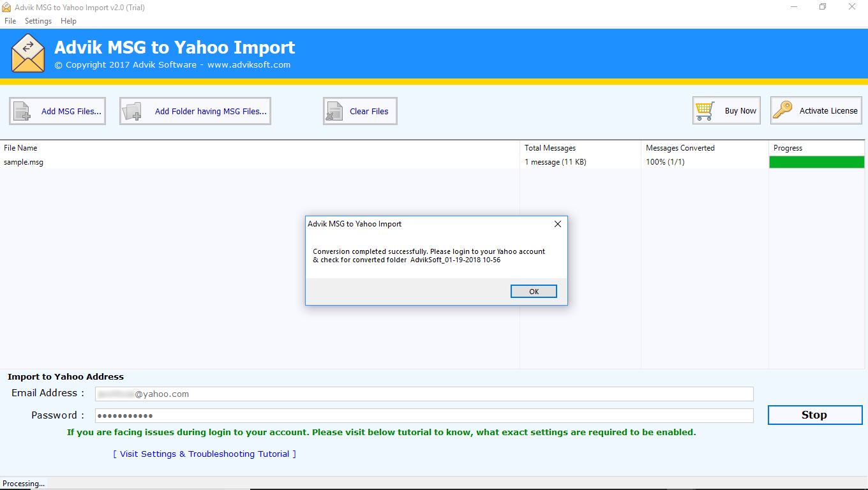
Task: Close the main Advik application window
Action: tap(852, 7)
